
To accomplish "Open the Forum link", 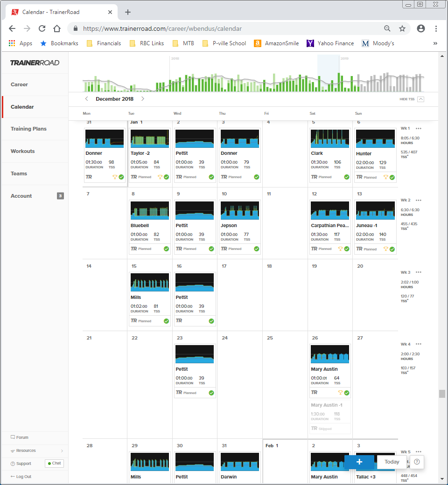I will 20,437.
